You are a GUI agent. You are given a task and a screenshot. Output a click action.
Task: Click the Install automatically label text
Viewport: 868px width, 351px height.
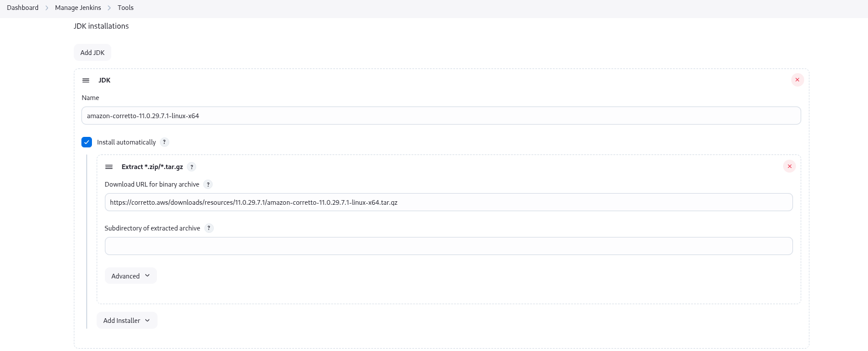tap(126, 142)
